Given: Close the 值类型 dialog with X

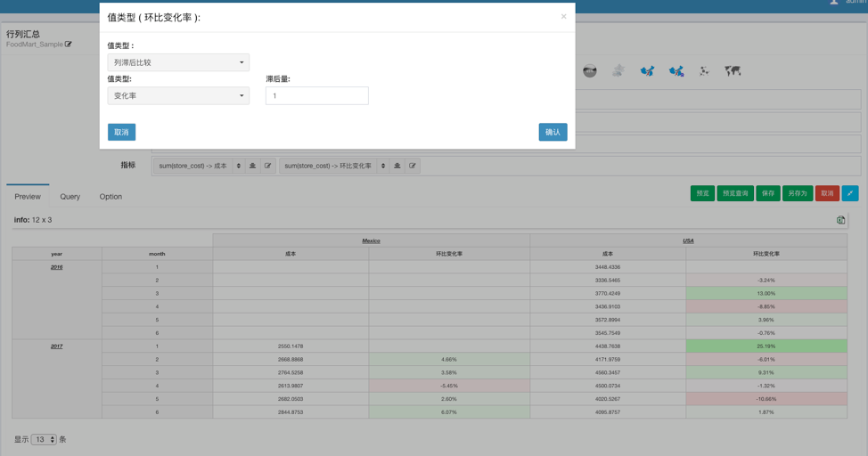Looking at the screenshot, I should pos(563,16).
